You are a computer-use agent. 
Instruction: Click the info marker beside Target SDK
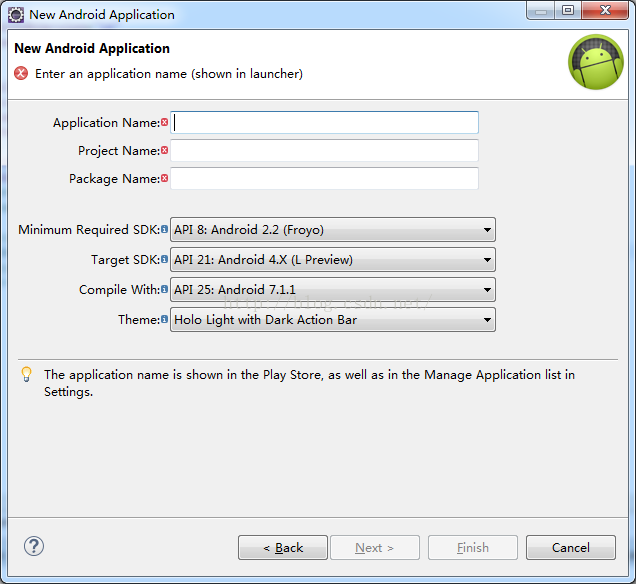164,259
